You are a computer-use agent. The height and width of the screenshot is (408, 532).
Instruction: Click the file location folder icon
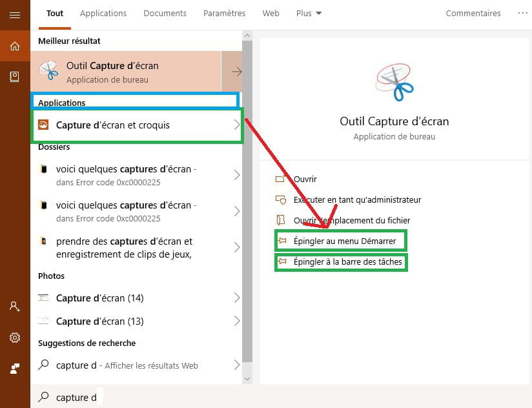click(x=281, y=220)
